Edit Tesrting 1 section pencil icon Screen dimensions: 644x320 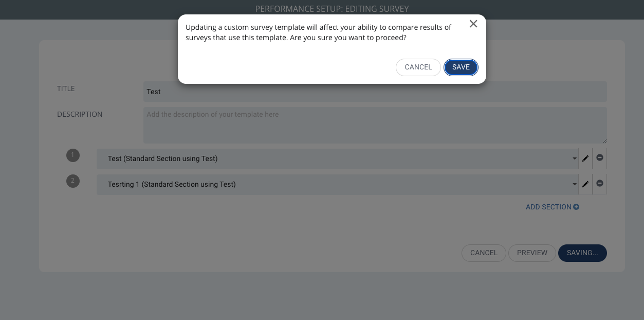click(585, 184)
